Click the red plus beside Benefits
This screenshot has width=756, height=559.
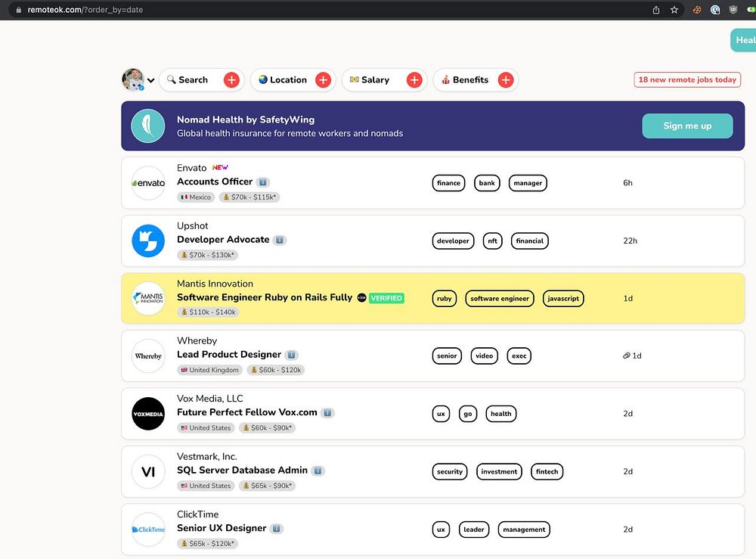[x=505, y=80]
